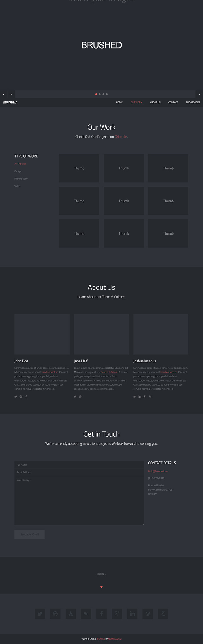Screen dimensions: 203x644
Task: Click the down chevron on slider bar
Action: coord(199,94)
